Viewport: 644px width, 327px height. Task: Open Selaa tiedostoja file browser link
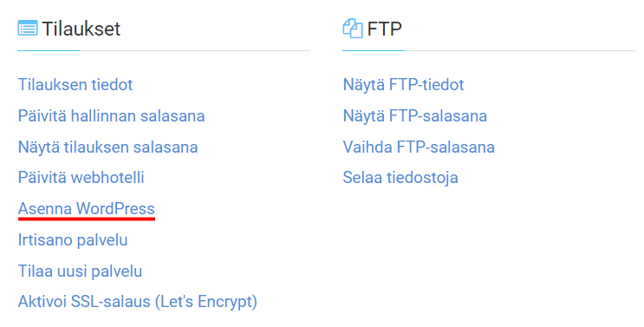click(x=400, y=178)
